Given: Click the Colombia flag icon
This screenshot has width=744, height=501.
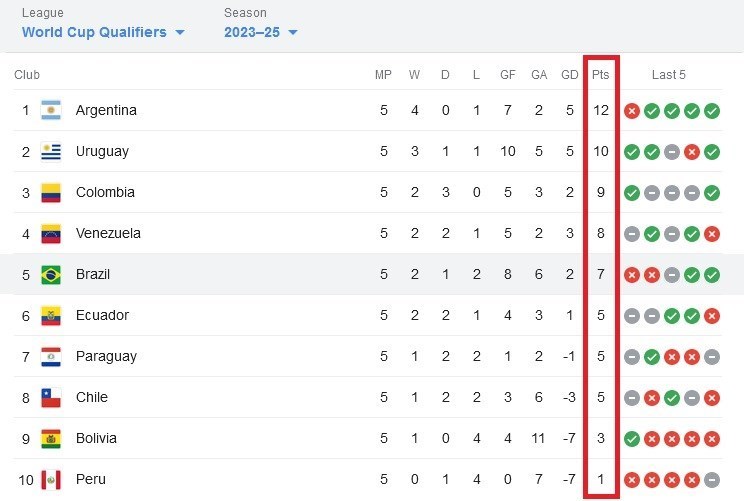Looking at the screenshot, I should click(x=51, y=193).
